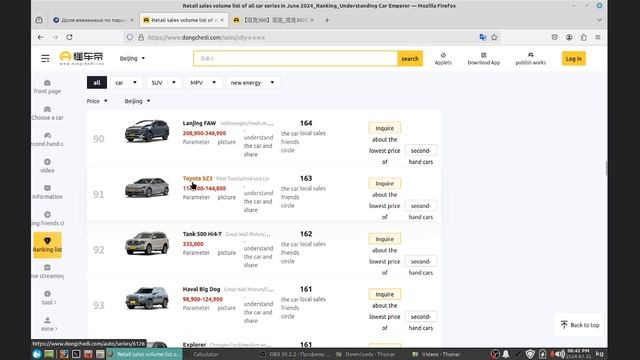Open Applets in the header
Screen dimensions: 640x360
(443, 58)
